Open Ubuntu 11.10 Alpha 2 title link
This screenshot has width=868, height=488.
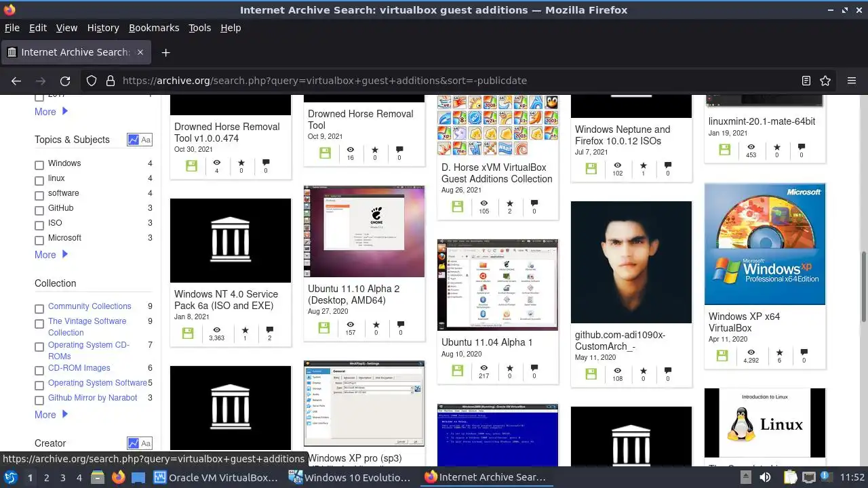click(x=353, y=294)
